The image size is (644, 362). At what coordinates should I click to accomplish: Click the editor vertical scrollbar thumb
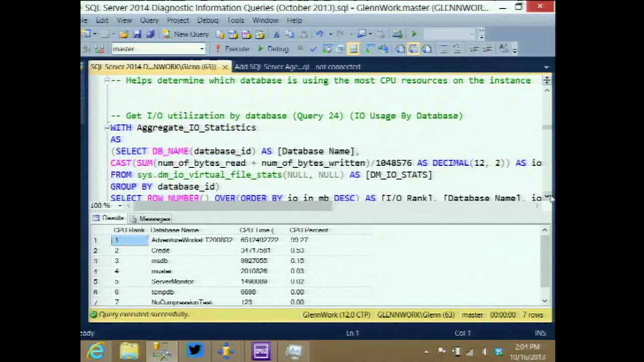click(x=547, y=127)
